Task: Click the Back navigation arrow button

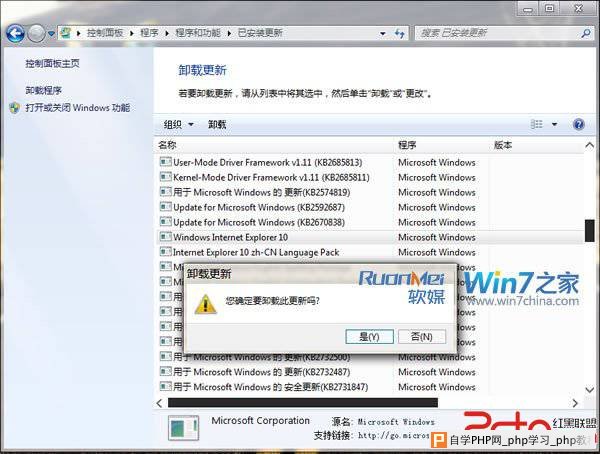Action: pos(15,34)
